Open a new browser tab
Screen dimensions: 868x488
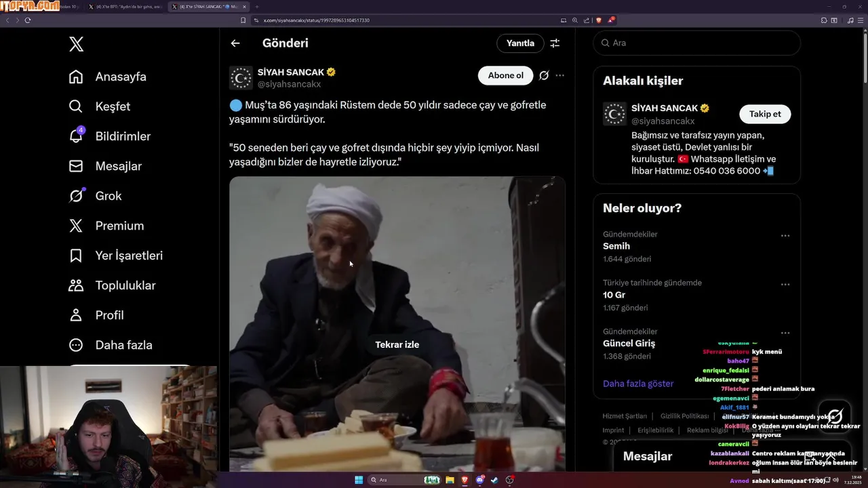(256, 6)
